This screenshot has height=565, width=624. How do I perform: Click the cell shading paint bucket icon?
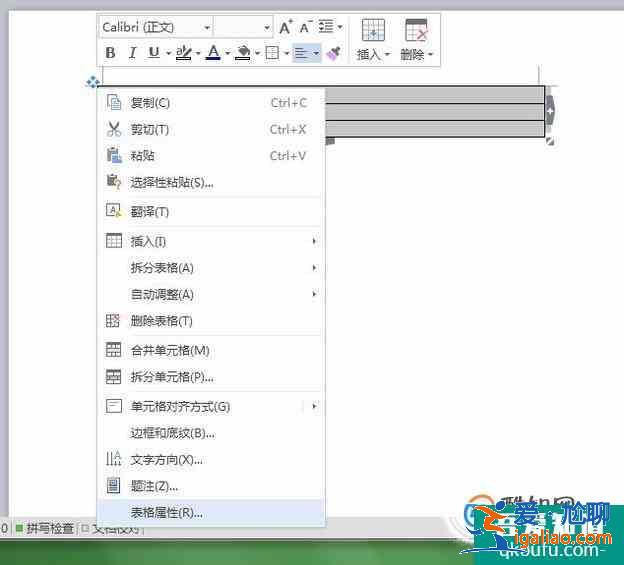pyautogui.click(x=242, y=53)
